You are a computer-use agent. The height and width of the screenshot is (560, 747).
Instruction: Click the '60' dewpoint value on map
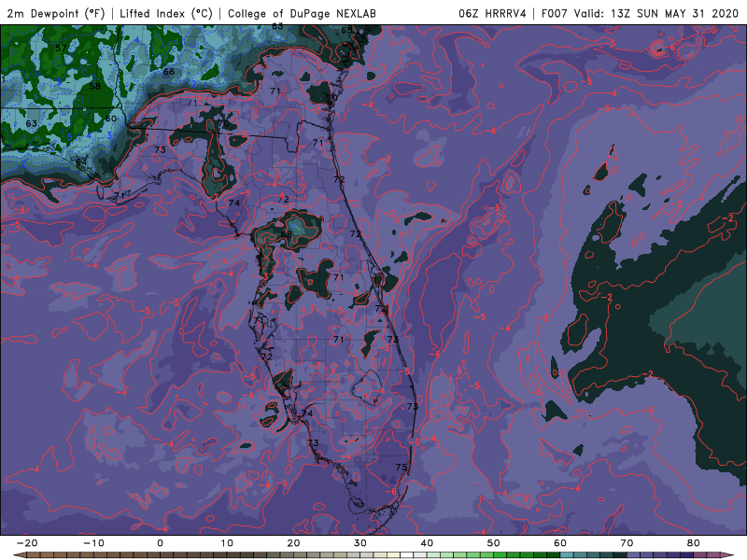110,119
